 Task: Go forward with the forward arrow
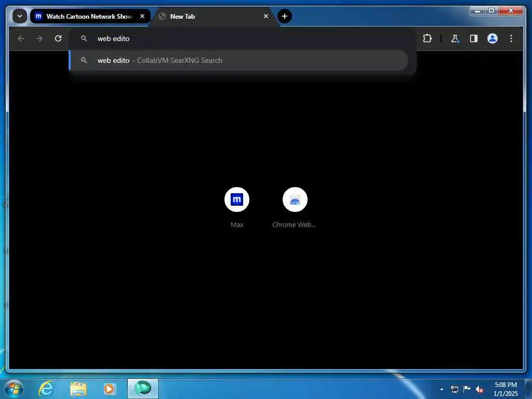tap(39, 38)
